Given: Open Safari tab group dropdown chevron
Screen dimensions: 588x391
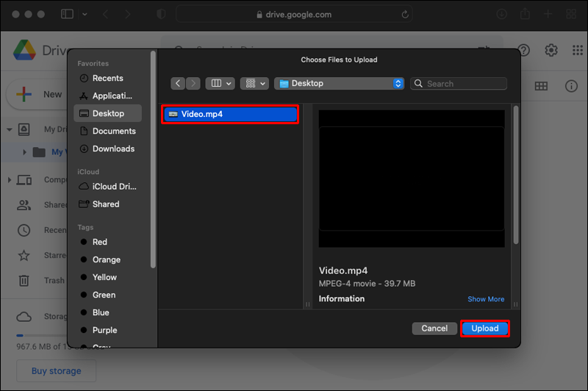Looking at the screenshot, I should pos(85,14).
